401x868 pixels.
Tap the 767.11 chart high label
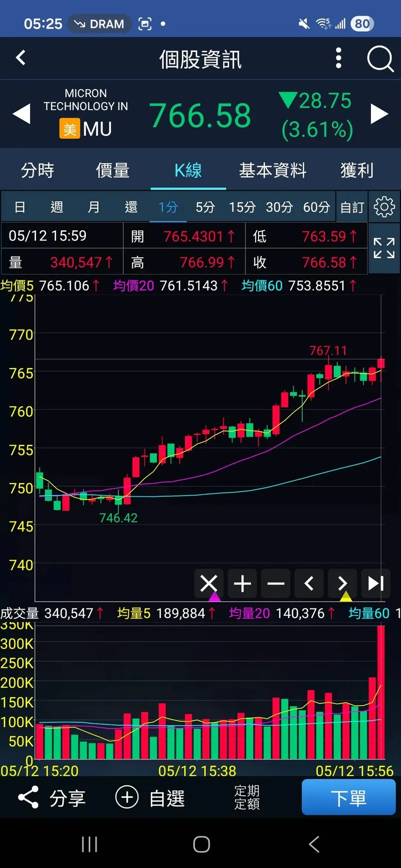click(x=328, y=350)
